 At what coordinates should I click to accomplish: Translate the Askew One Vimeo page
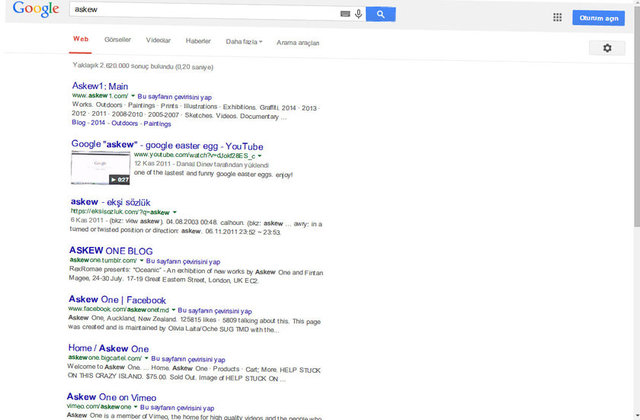177,408
